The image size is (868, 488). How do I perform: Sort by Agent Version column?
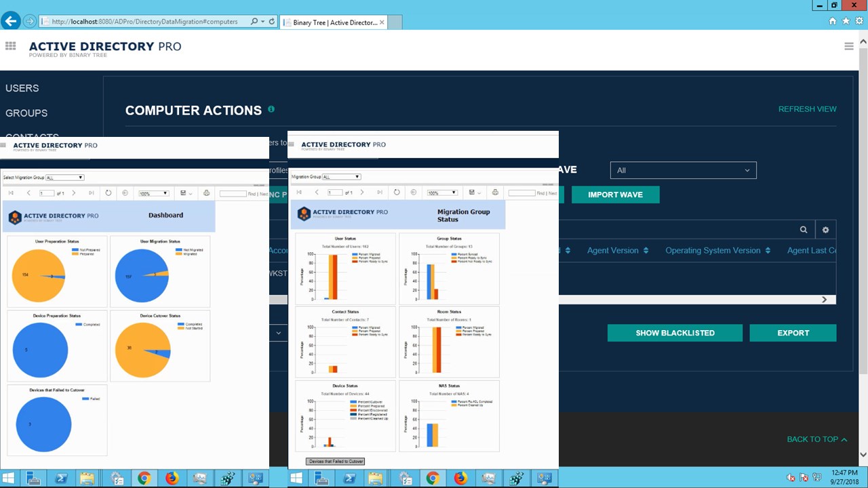[x=618, y=250]
